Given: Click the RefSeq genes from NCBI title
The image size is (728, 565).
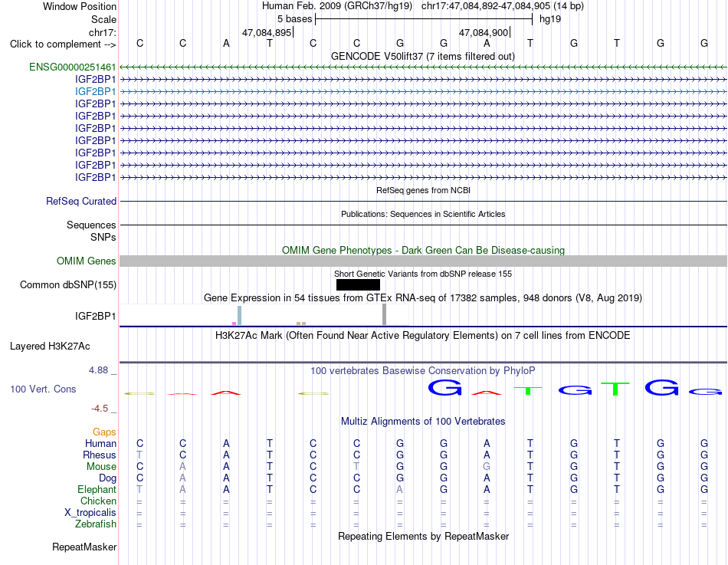Looking at the screenshot, I should coord(423,190).
